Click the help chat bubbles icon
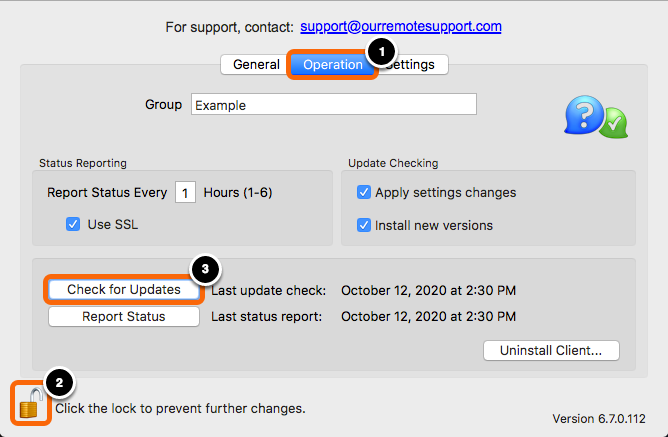The image size is (668, 437). (x=596, y=117)
